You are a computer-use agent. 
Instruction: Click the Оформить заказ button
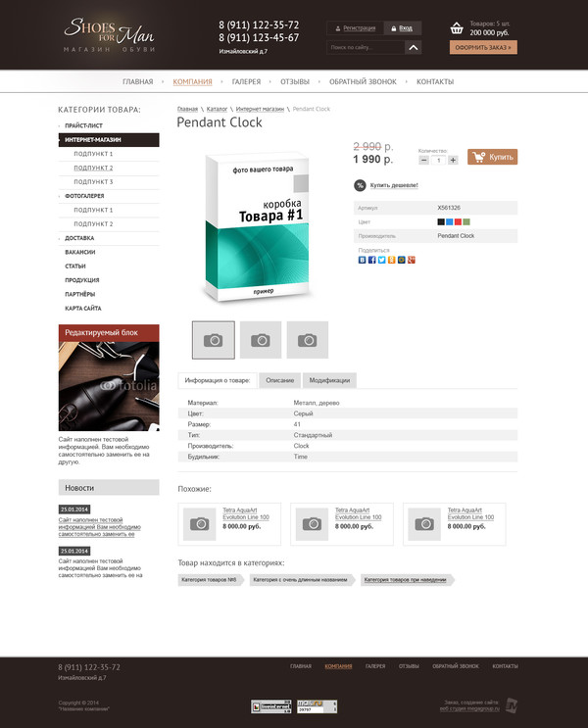[483, 47]
